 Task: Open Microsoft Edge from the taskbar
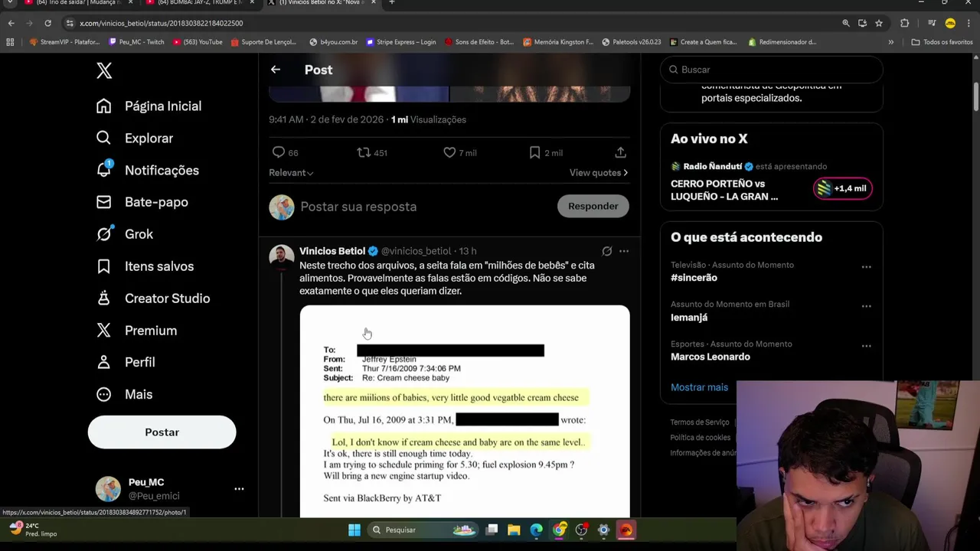coord(537,530)
